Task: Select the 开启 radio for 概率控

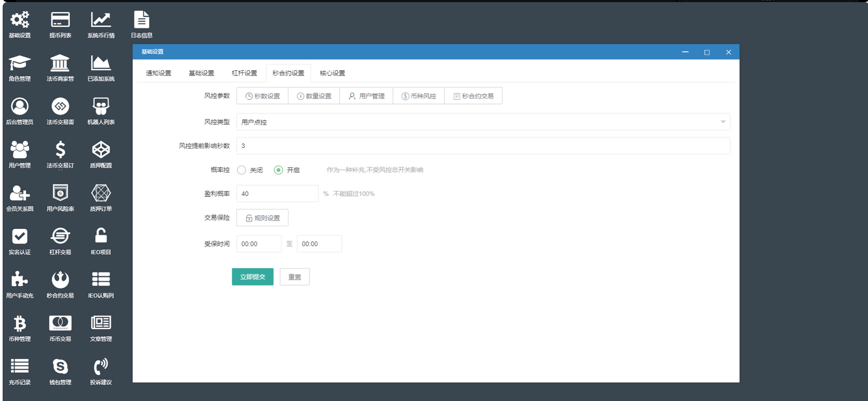Action: pos(278,170)
